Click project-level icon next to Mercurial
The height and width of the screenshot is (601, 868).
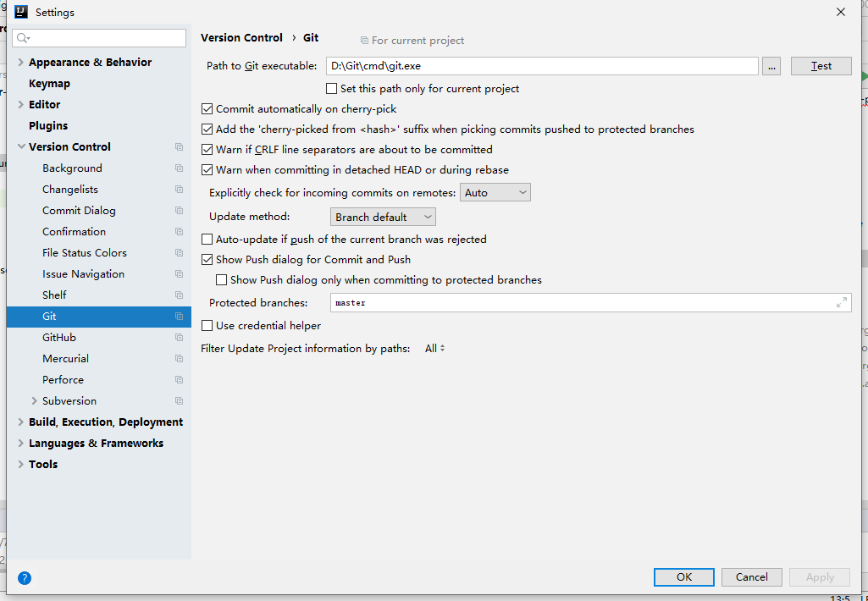179,359
